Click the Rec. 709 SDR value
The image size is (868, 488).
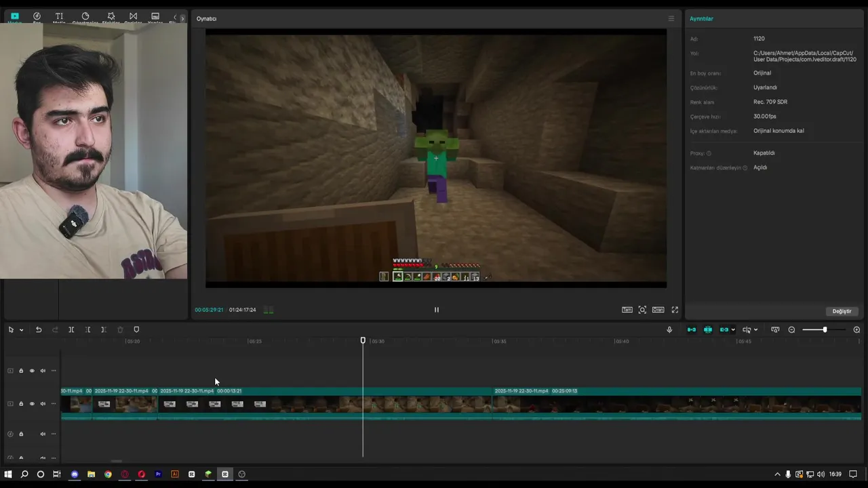pyautogui.click(x=770, y=102)
